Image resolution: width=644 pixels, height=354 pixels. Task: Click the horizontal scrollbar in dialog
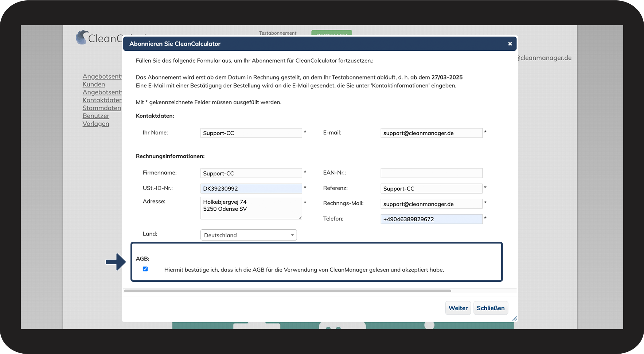(287, 291)
